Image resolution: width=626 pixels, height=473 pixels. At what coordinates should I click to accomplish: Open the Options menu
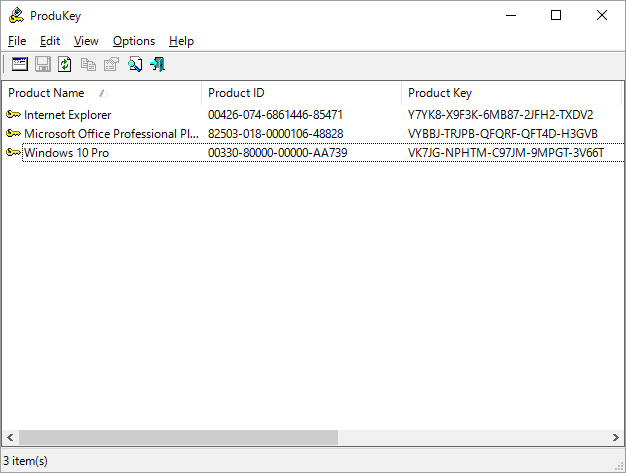pos(133,41)
